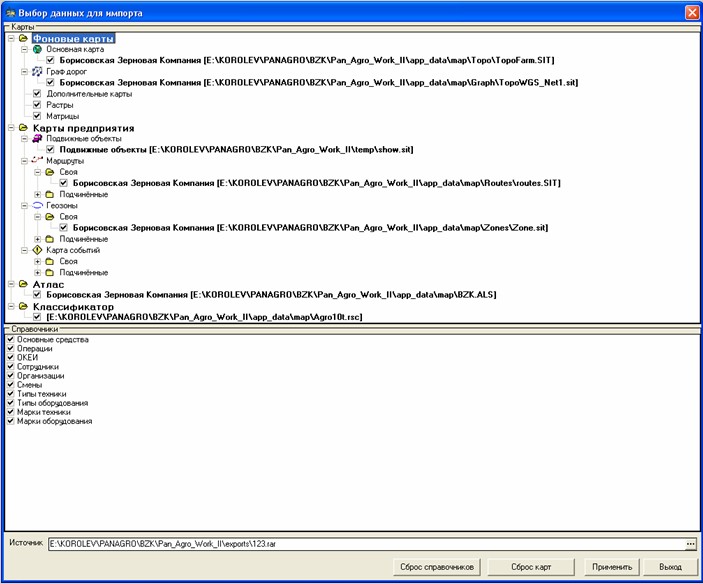Uncheck the Основные средства checkbox
This screenshot has height=584, width=703.
[x=11, y=340]
